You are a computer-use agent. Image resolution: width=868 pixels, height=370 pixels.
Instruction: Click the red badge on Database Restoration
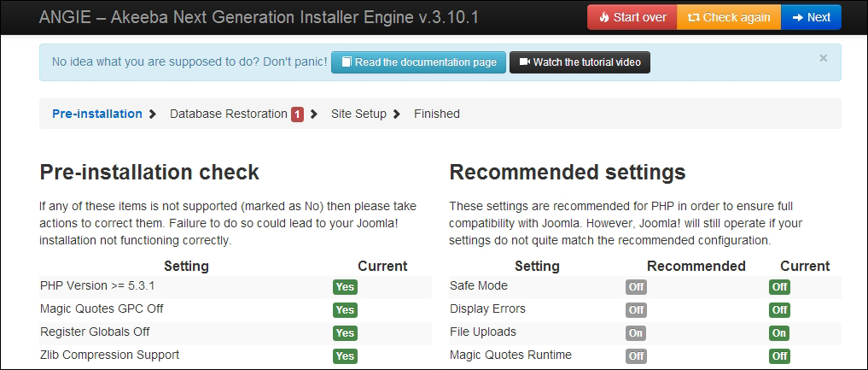297,115
